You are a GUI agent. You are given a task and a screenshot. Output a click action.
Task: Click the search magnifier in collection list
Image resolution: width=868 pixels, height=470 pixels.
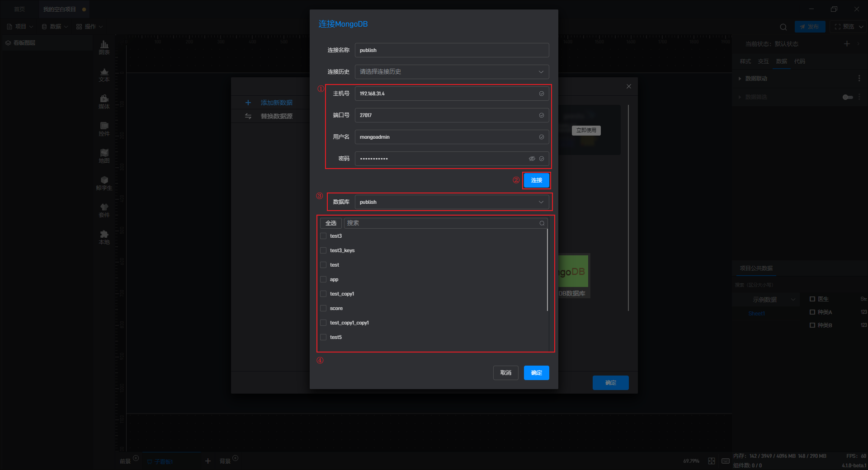[542, 223]
